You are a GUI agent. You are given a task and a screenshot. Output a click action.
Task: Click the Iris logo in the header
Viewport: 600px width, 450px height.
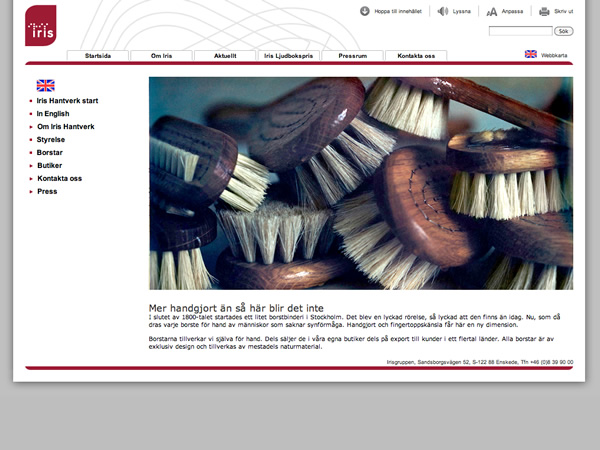(x=41, y=26)
